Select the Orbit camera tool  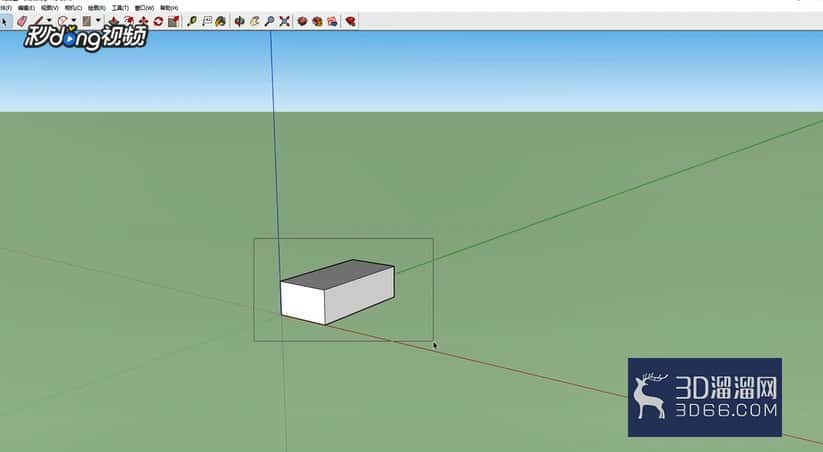pos(239,22)
